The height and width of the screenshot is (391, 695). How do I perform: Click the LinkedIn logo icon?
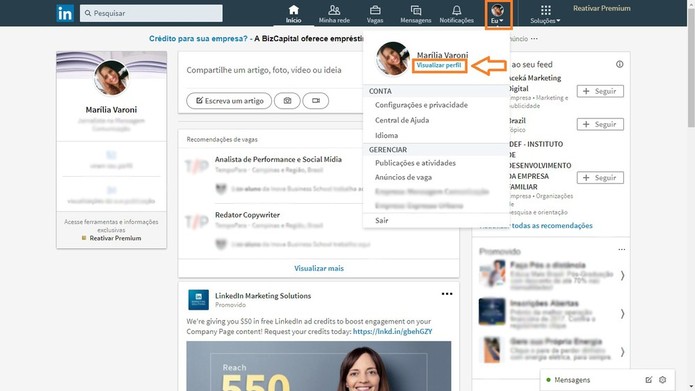[65, 13]
